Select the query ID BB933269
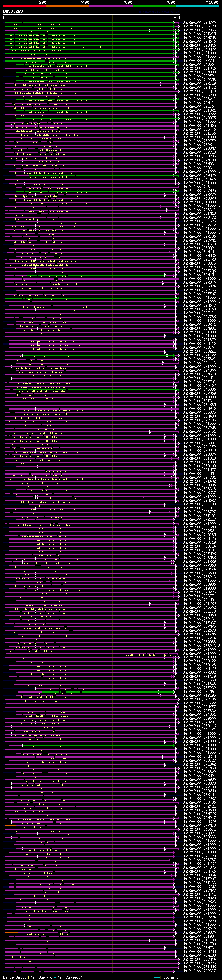This screenshot has height=980, width=222. tap(13, 11)
